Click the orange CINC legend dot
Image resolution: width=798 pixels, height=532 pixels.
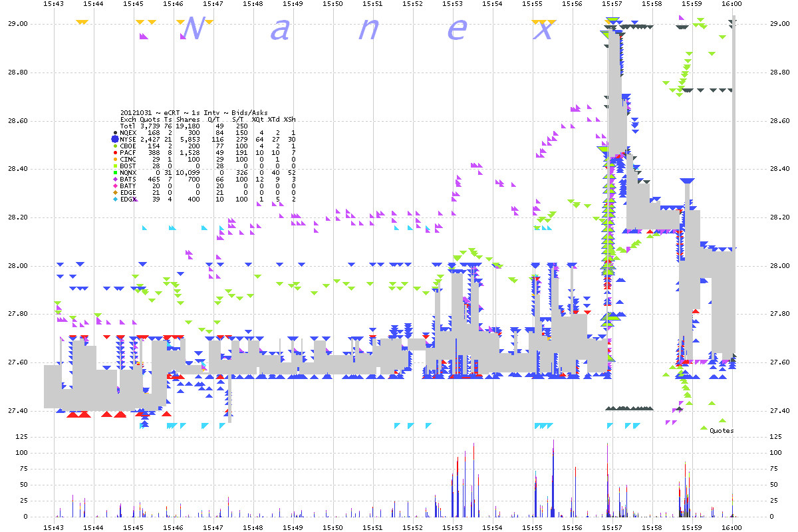[116, 159]
